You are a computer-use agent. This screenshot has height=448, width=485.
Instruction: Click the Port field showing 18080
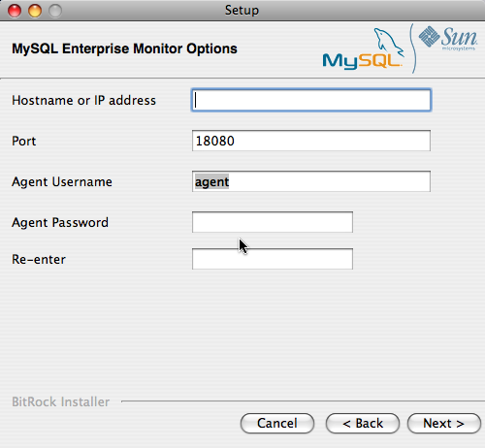(311, 141)
